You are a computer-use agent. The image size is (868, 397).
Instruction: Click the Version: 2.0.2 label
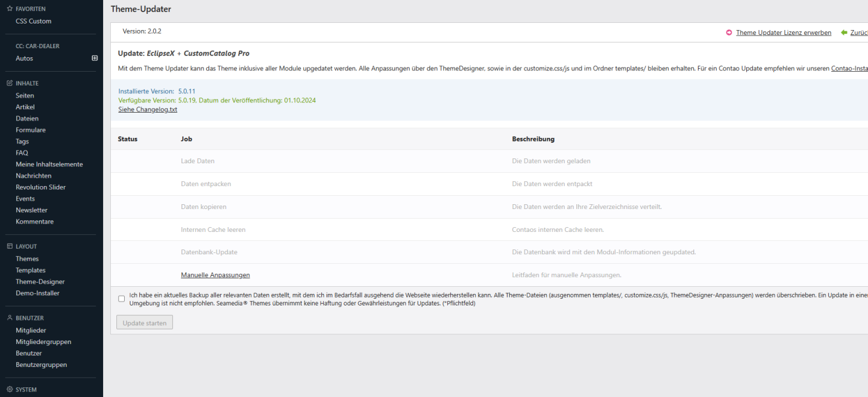pyautogui.click(x=142, y=31)
